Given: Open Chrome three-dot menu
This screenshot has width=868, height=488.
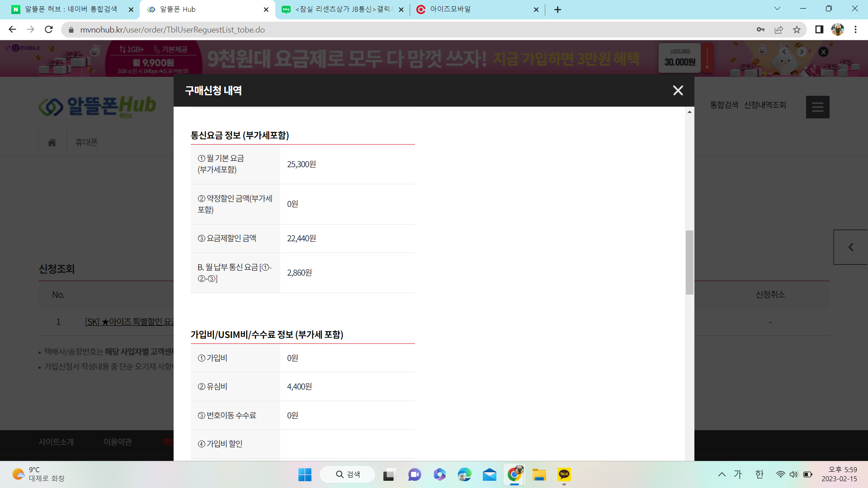Looking at the screenshot, I should click(x=855, y=29).
